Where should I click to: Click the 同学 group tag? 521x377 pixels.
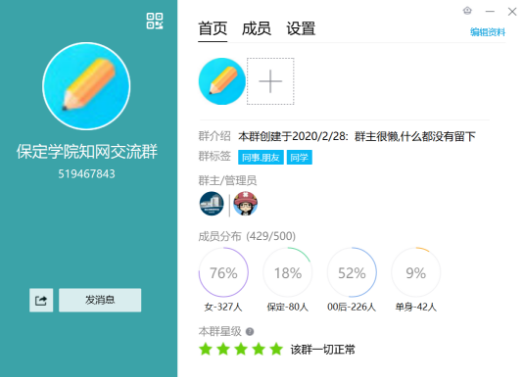299,157
